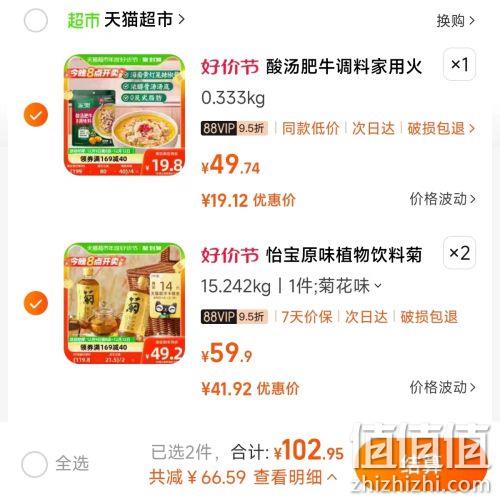This screenshot has height=502, width=500.
Task: Select the 全选 radio circle
Action: [x=34, y=464]
